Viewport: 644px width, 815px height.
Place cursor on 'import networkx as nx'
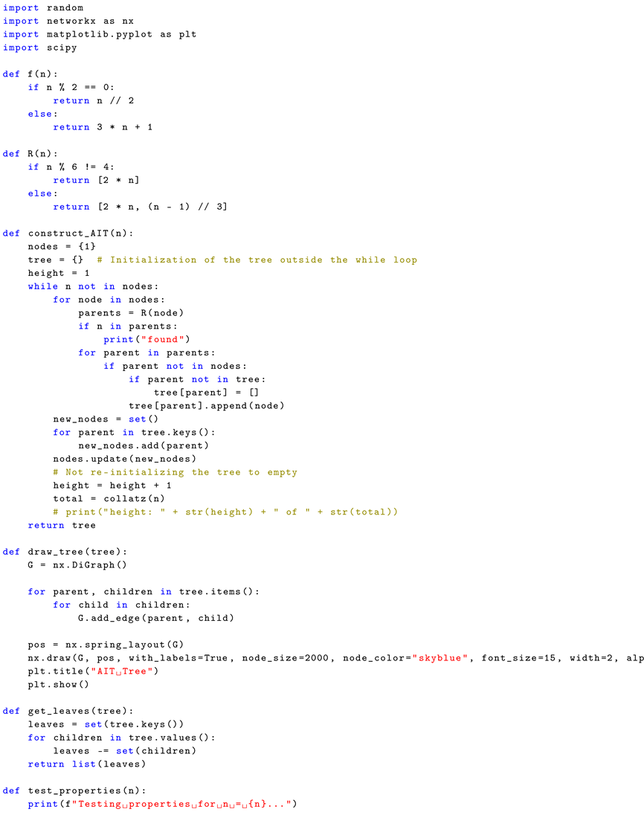pos(68,21)
